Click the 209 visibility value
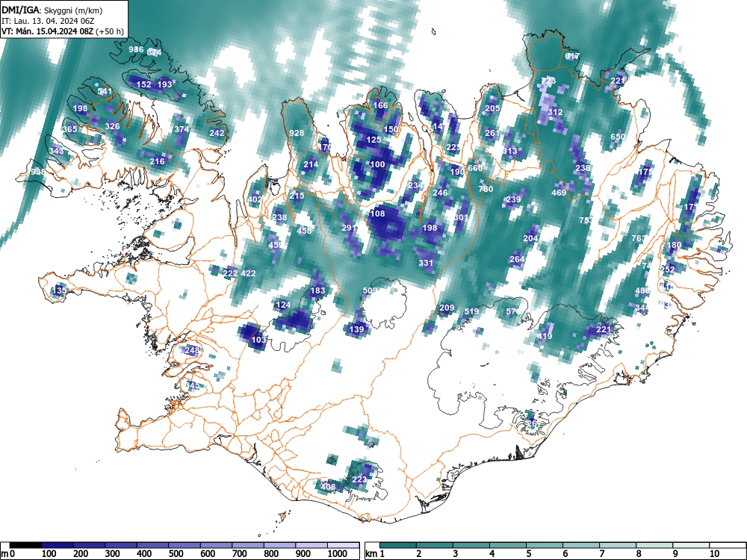 tap(447, 308)
